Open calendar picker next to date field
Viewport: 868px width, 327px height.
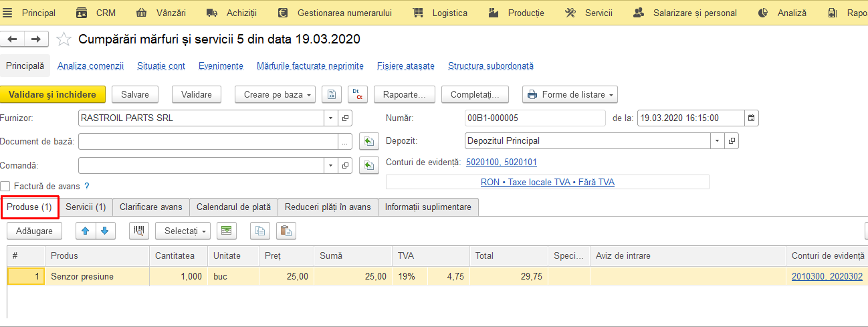point(752,118)
